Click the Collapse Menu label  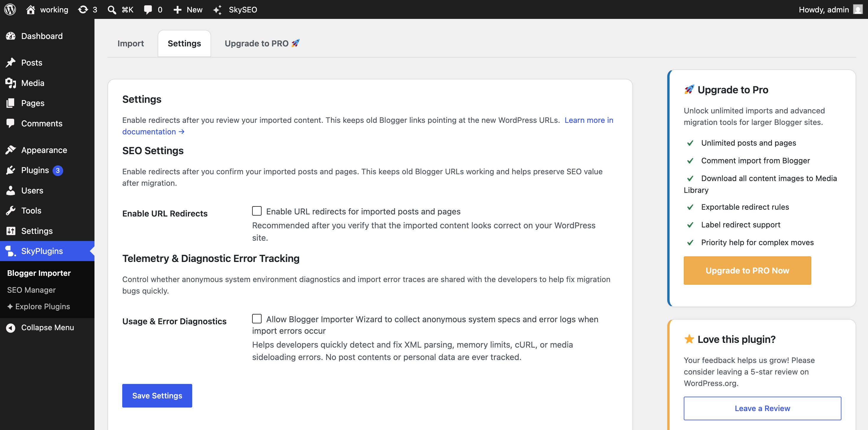click(48, 327)
